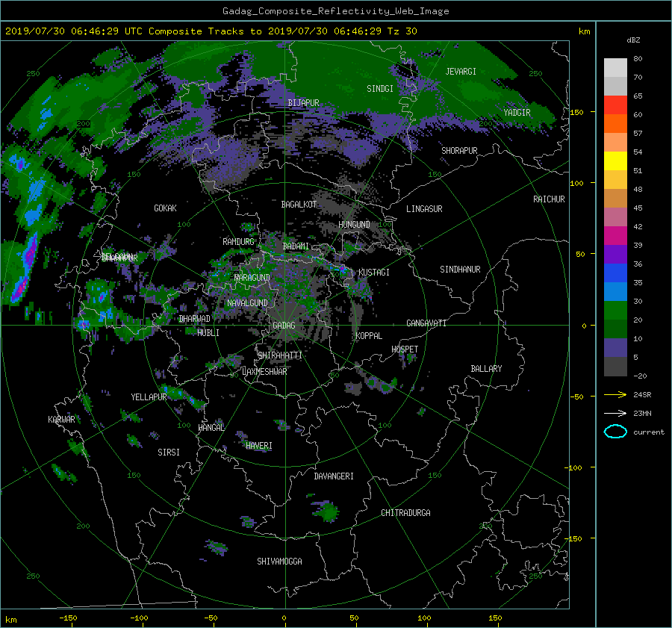Screen dimensions: 672x628
Task: Click the GANGAVATI city label
Action: pos(426,323)
